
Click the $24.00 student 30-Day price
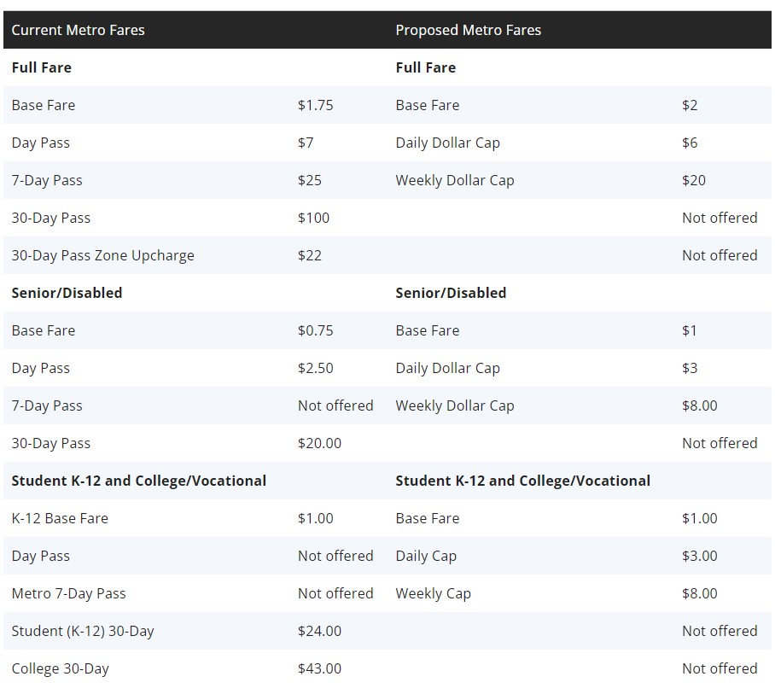319,631
